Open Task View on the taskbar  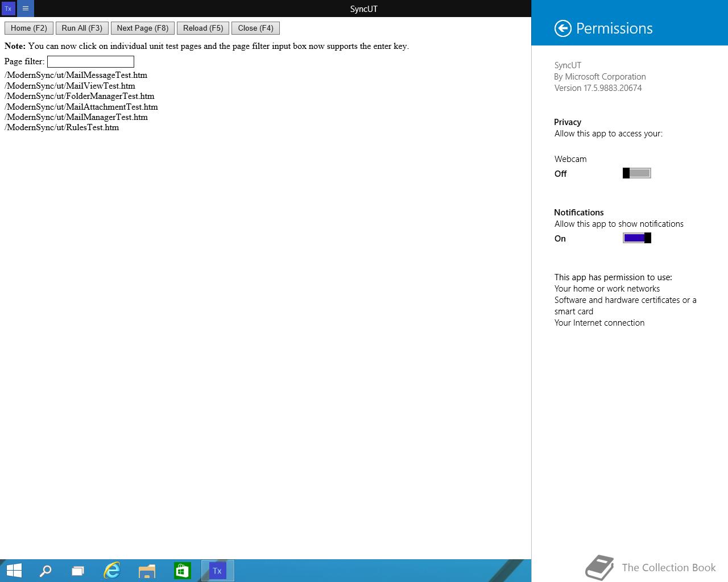tap(78, 571)
